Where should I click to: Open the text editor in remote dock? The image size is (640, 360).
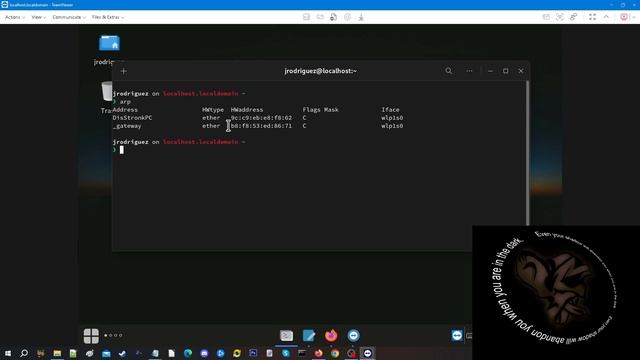(309, 336)
